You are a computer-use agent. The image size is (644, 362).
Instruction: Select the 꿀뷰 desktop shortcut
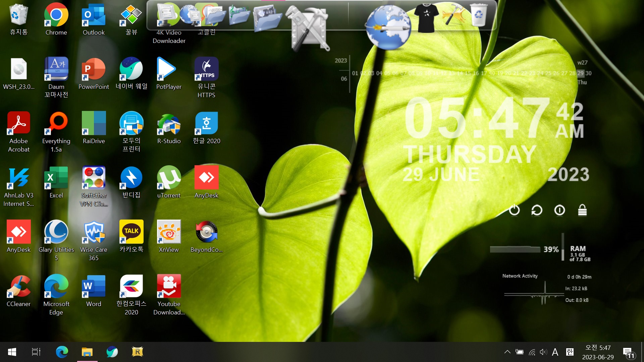click(131, 19)
